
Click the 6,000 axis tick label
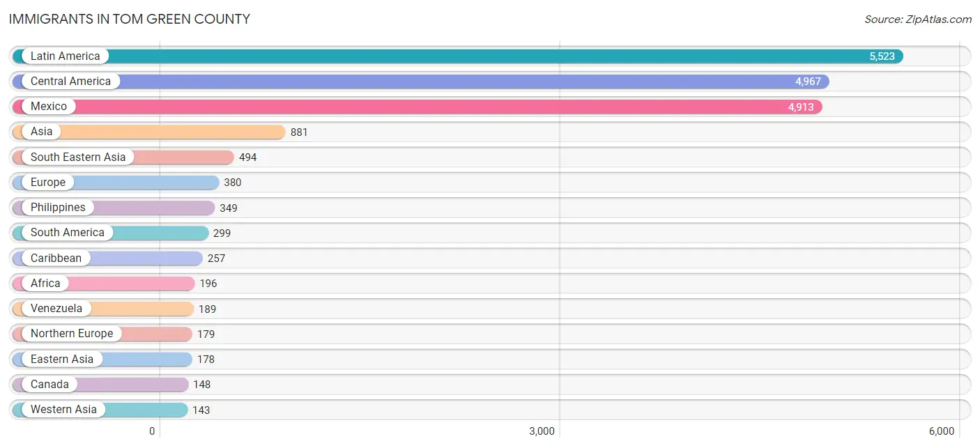click(941, 431)
